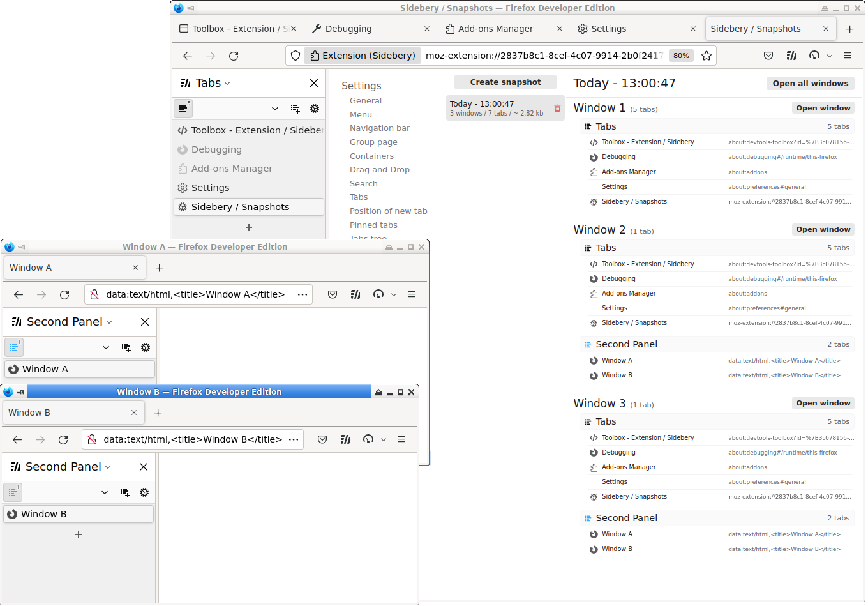
Task: Click Window 3 Window B snapshot entry
Action: (720, 549)
